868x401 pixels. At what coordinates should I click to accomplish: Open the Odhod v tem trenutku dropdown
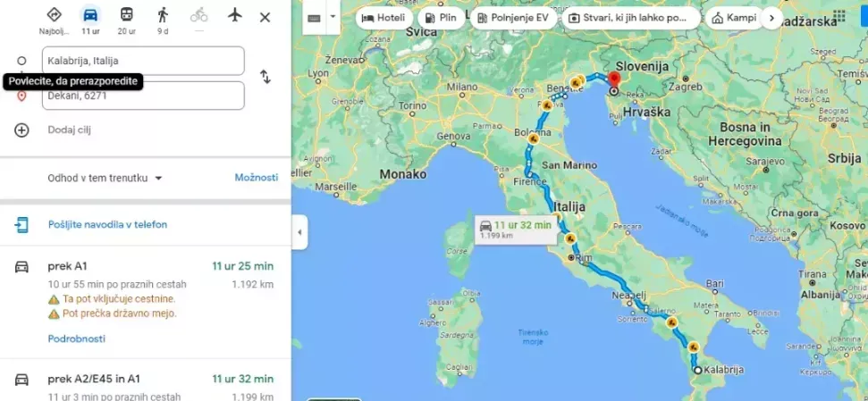pos(105,178)
